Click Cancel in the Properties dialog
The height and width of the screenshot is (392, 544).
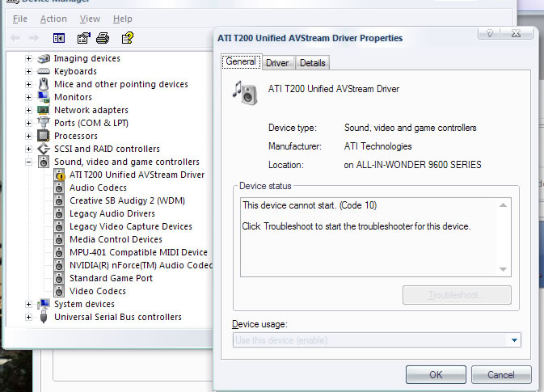[x=501, y=375]
